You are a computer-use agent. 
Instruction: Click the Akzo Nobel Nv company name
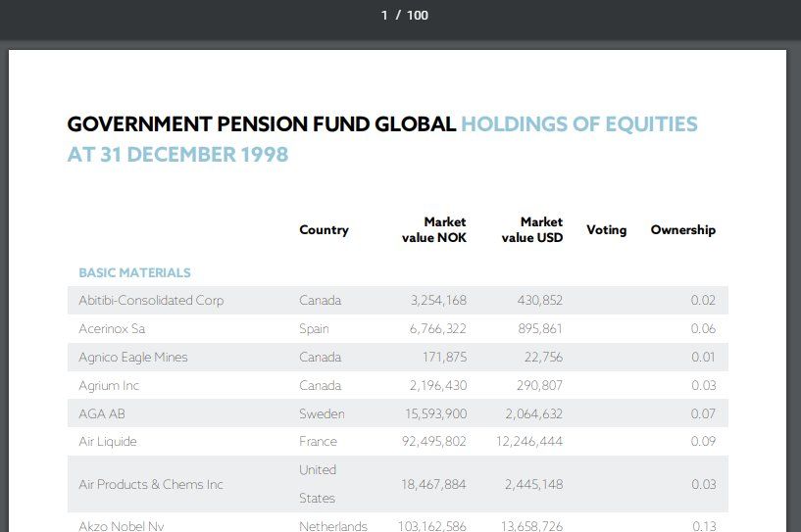[x=122, y=526]
